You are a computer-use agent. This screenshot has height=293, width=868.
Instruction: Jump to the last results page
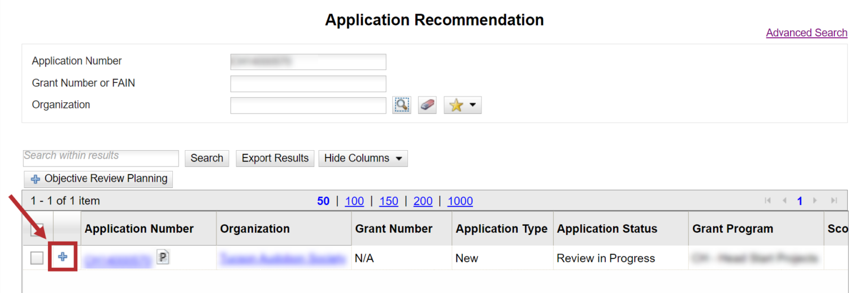pyautogui.click(x=834, y=201)
